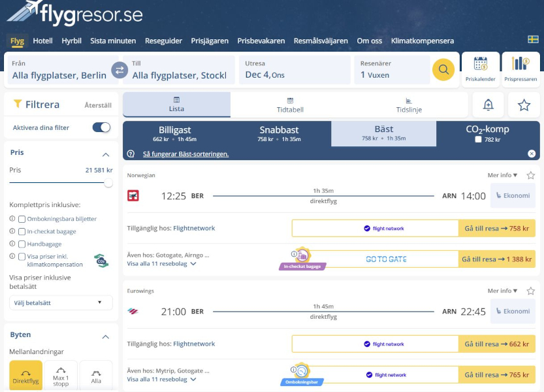The height and width of the screenshot is (392, 544).
Task: Click Ekonomi class on Eurowings flight
Action: (x=513, y=312)
